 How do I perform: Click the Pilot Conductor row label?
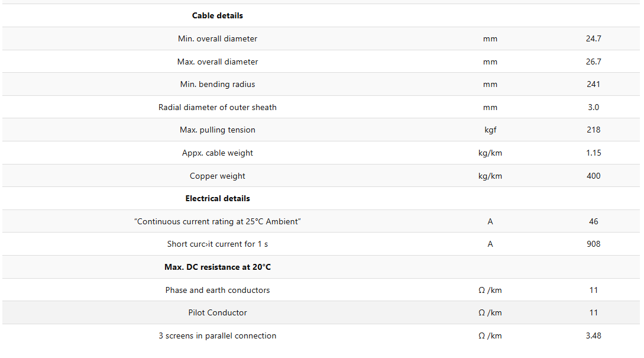coord(217,313)
